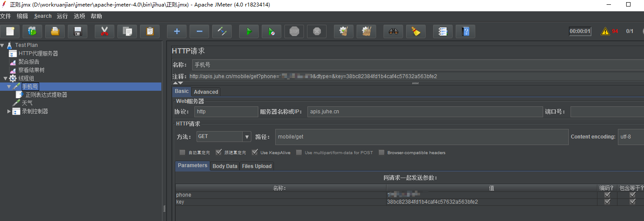The image size is (644, 221).
Task: Open the Help question mark icon
Action: click(x=465, y=31)
